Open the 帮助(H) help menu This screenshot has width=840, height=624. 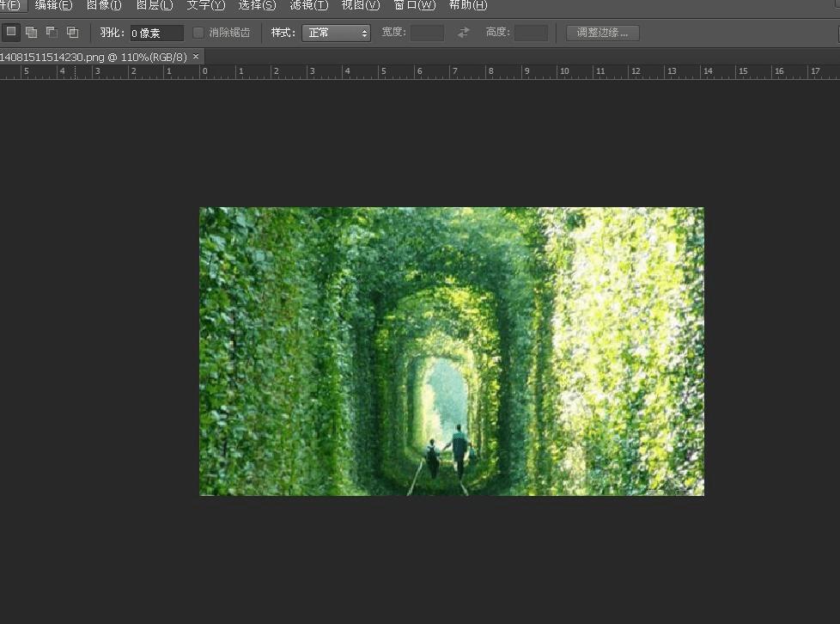(x=467, y=5)
